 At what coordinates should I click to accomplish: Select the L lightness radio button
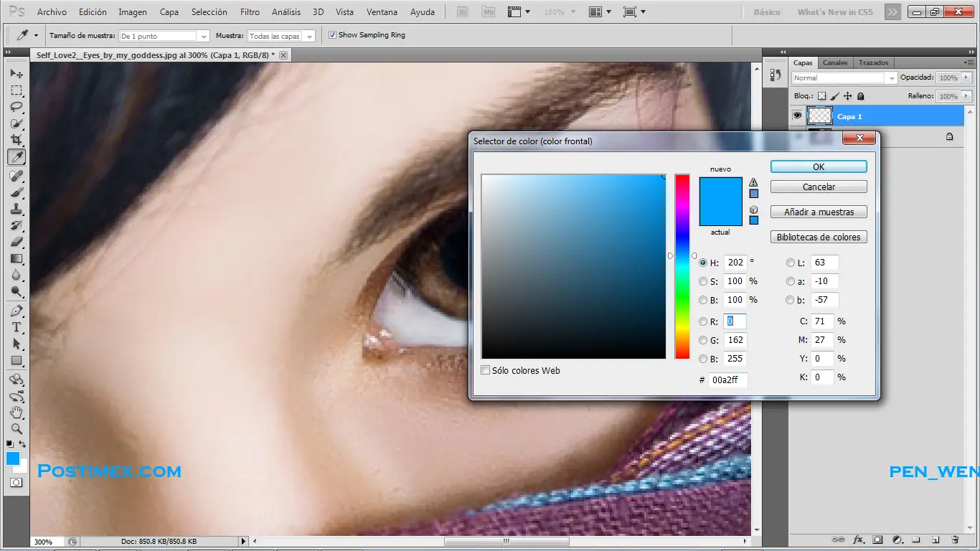coord(791,263)
